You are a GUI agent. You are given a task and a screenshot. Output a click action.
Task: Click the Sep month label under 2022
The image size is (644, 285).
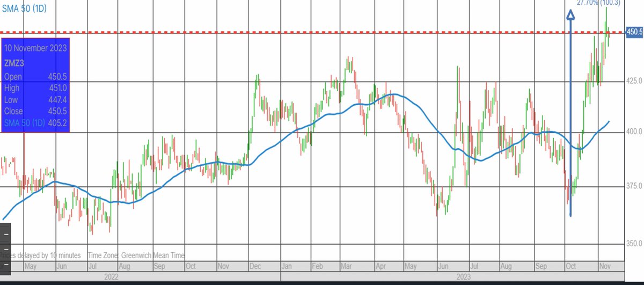tap(159, 266)
